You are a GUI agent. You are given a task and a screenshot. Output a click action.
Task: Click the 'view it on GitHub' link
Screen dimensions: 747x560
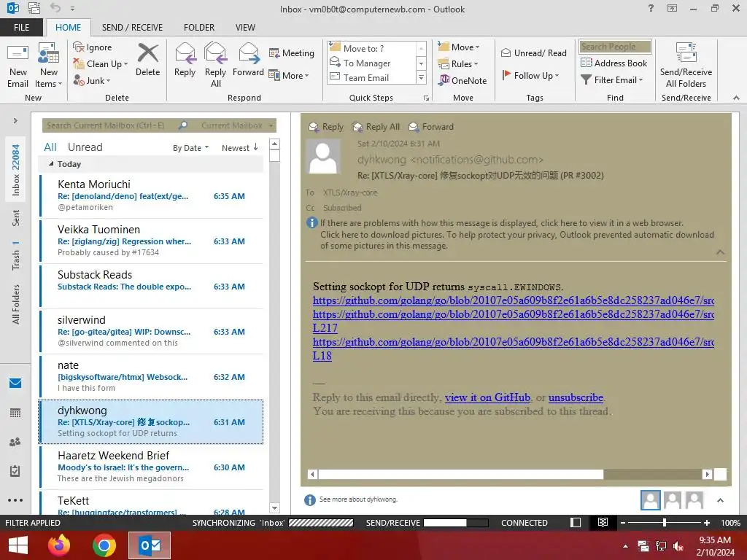click(487, 397)
